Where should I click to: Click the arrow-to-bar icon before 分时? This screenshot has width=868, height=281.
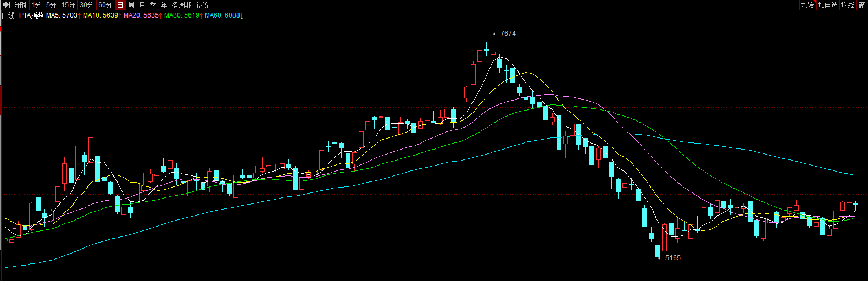(7, 5)
